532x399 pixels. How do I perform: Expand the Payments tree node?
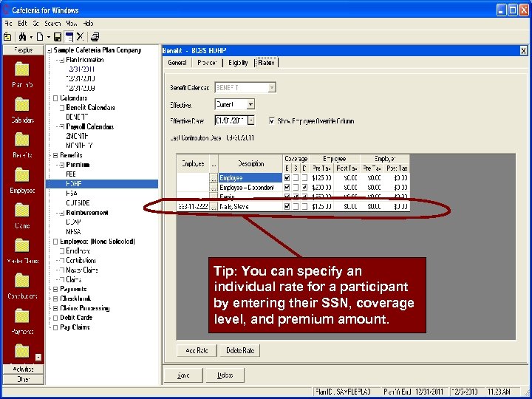(55, 290)
